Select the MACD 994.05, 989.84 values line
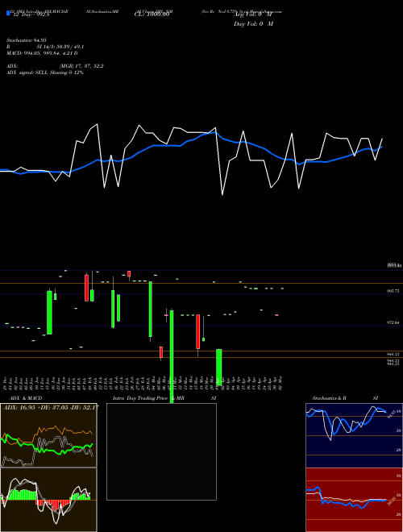This screenshot has height=532, width=403. pos(42,53)
